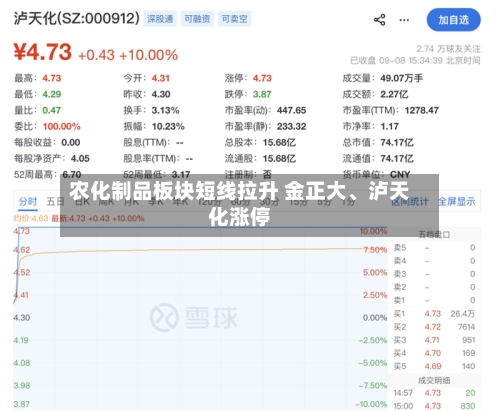This screenshot has width=500, height=411.
Task: Click 委比 value 100.00%
Action: point(62,126)
